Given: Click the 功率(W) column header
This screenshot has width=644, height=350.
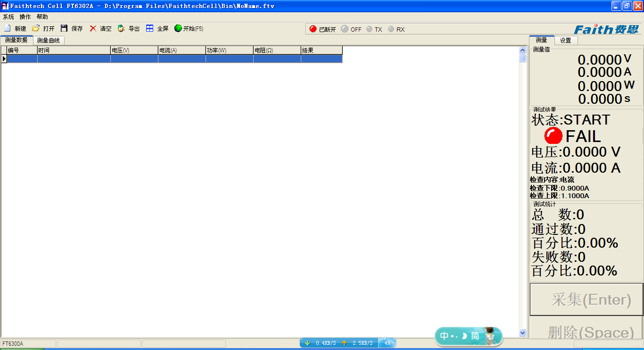Looking at the screenshot, I should coord(230,50).
